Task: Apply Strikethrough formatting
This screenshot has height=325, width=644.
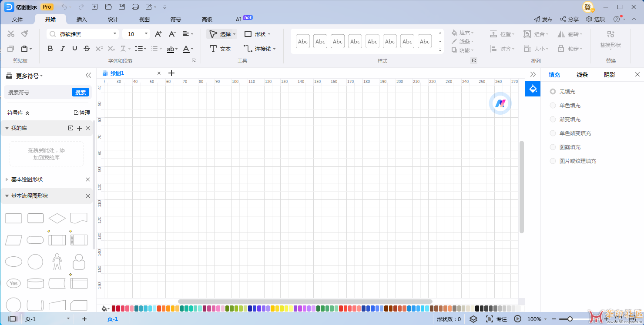Action: click(x=87, y=49)
